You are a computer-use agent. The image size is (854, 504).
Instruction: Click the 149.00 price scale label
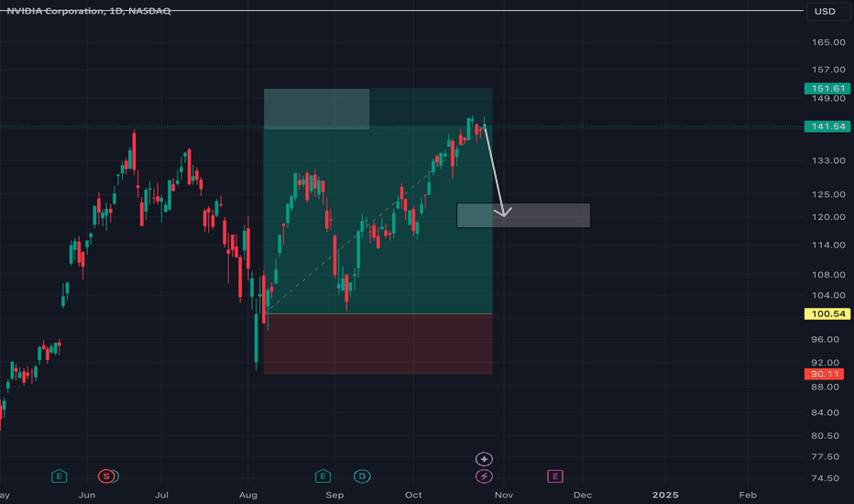tap(827, 99)
